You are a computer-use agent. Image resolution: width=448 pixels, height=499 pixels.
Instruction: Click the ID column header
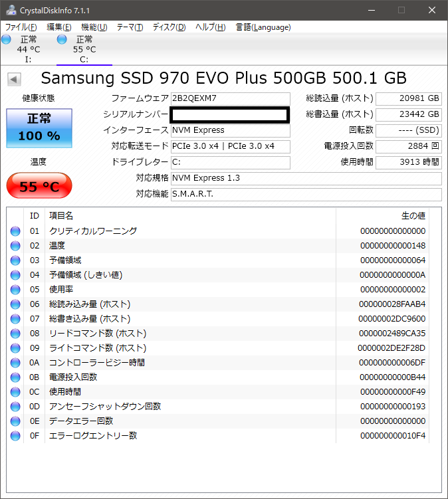35,216
